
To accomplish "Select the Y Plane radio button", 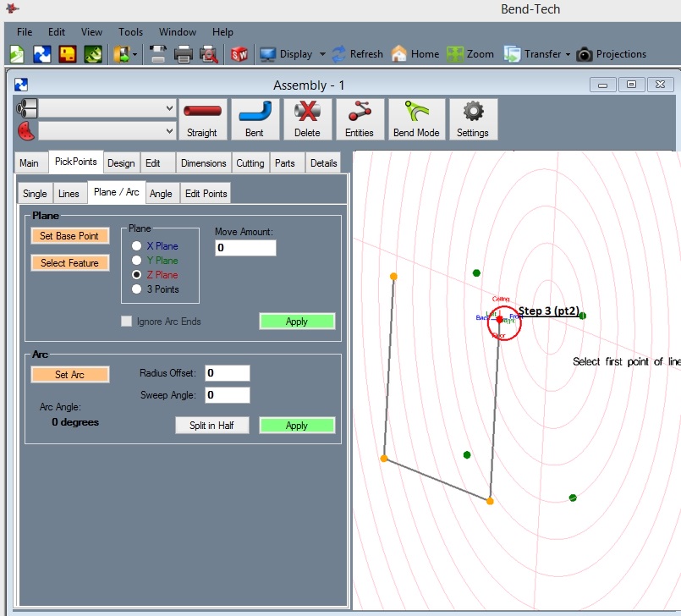I will point(136,261).
